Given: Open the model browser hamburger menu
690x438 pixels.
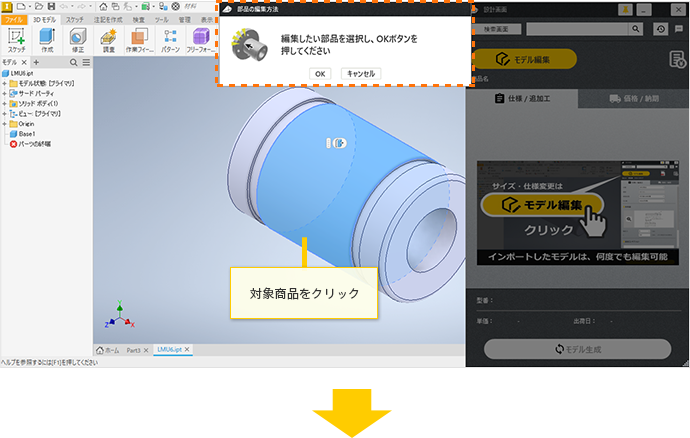Looking at the screenshot, I should click(x=86, y=62).
